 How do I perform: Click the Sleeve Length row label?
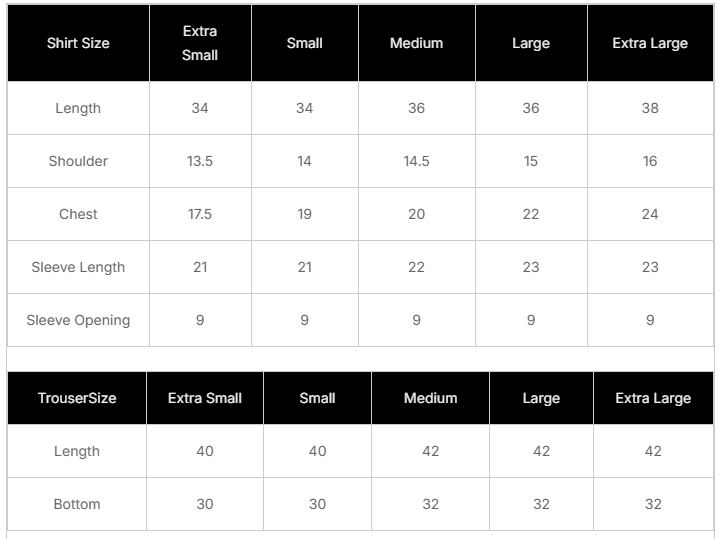point(78,267)
